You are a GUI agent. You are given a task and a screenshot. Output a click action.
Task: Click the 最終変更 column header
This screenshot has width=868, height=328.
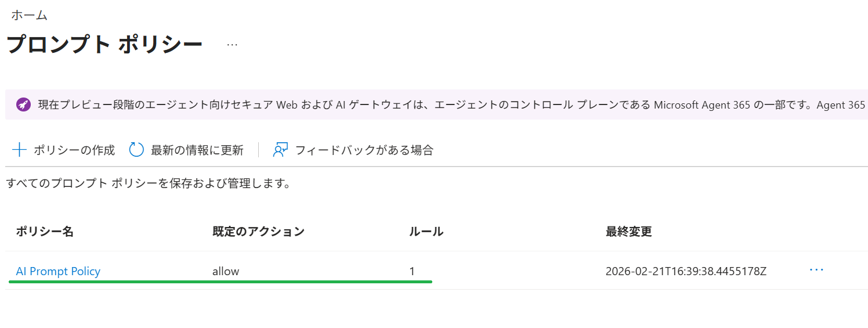point(628,232)
